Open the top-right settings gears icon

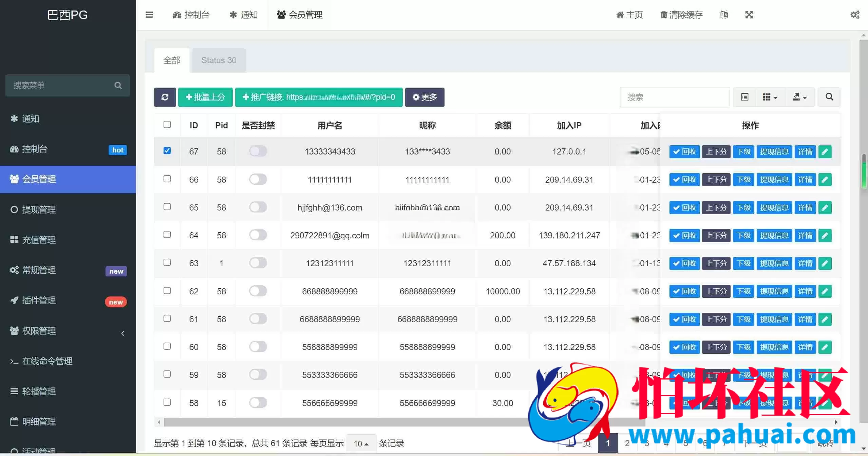(855, 15)
